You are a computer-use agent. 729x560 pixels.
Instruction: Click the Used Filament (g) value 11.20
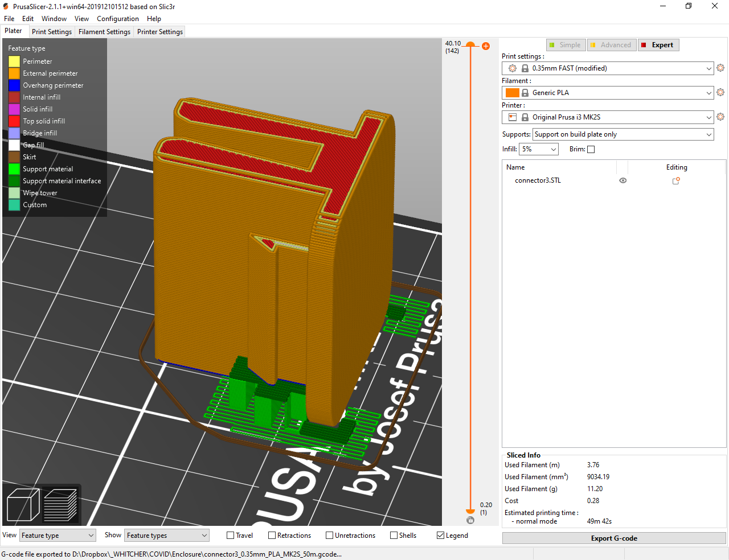coord(595,489)
